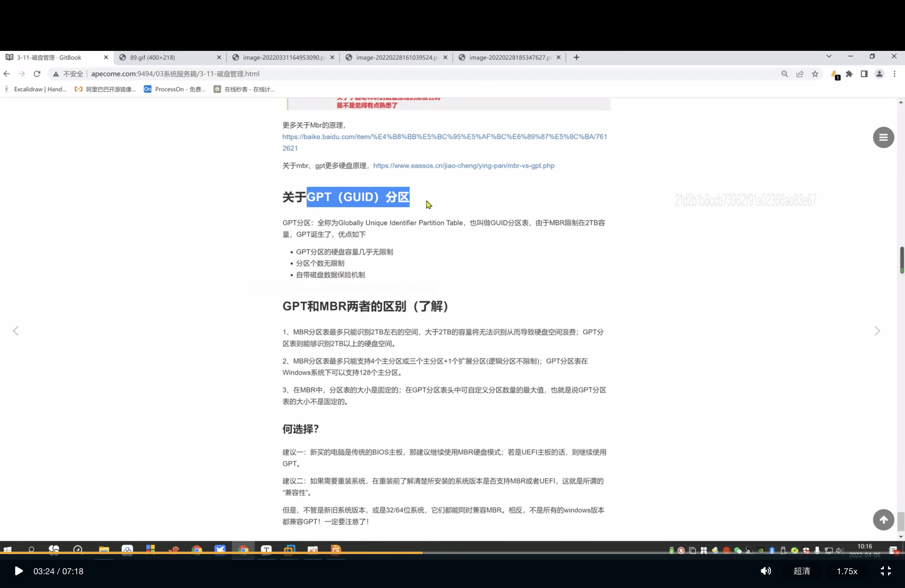Open a new tab with the plus button

pyautogui.click(x=577, y=57)
